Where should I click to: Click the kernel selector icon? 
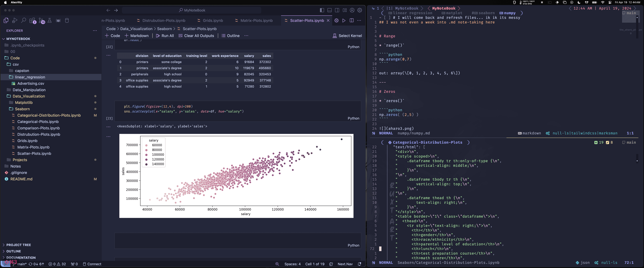point(335,36)
